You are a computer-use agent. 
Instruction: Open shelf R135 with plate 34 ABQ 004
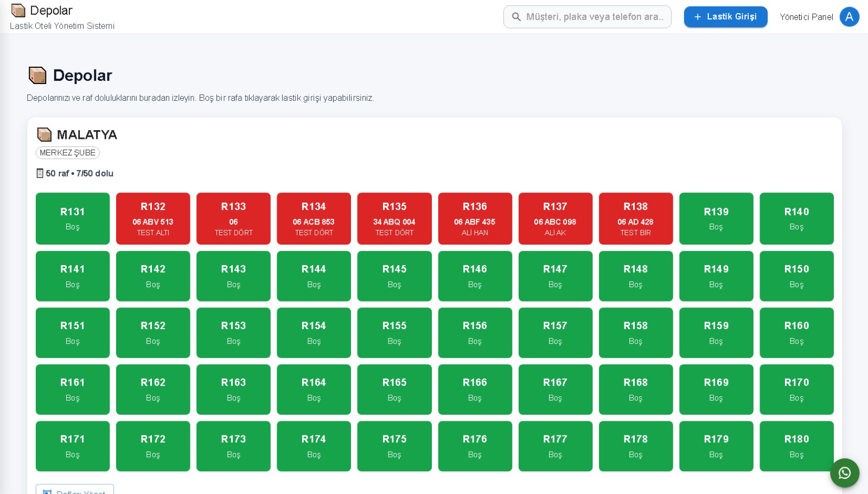394,219
